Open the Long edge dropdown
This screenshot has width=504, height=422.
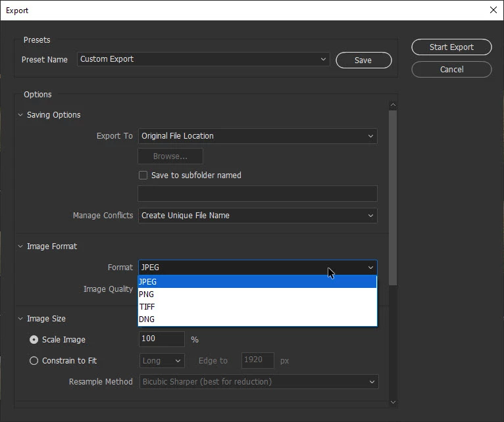click(162, 361)
